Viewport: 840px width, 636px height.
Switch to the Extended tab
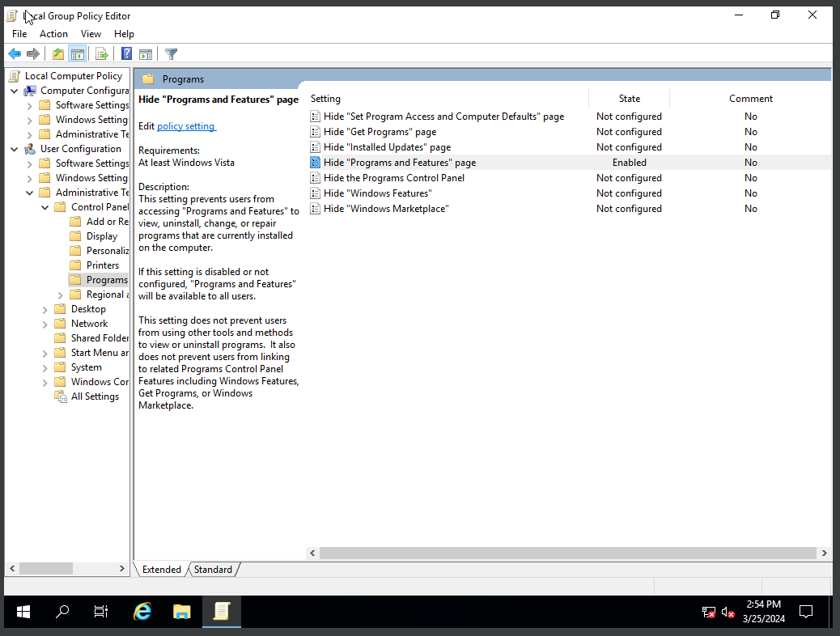(161, 570)
